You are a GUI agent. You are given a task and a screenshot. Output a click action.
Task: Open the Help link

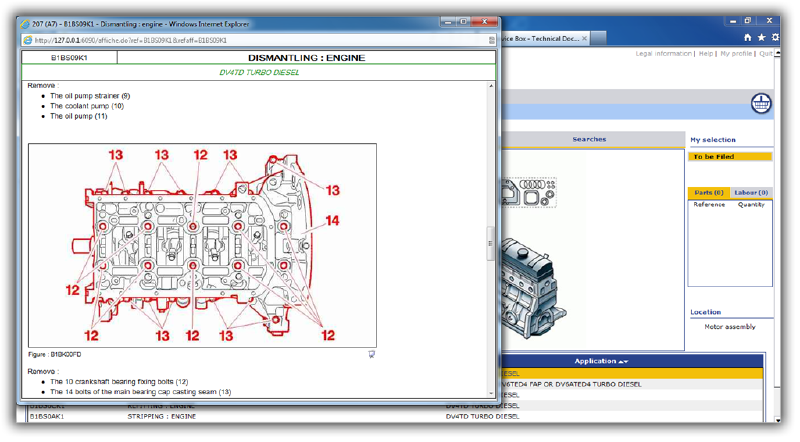[x=706, y=54]
